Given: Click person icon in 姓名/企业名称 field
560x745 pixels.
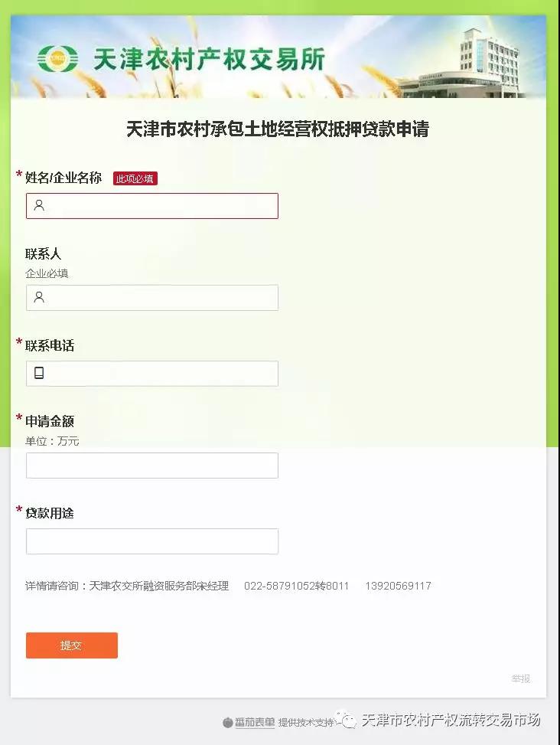Looking at the screenshot, I should point(39,205).
